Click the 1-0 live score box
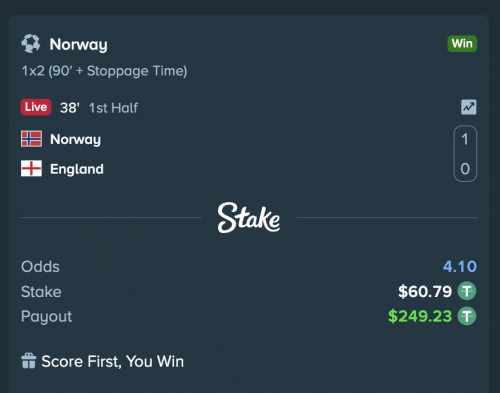This screenshot has height=393, width=500. pyautogui.click(x=465, y=154)
